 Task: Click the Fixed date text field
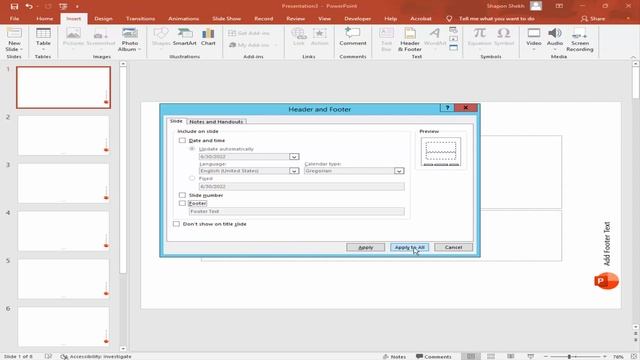tap(302, 187)
